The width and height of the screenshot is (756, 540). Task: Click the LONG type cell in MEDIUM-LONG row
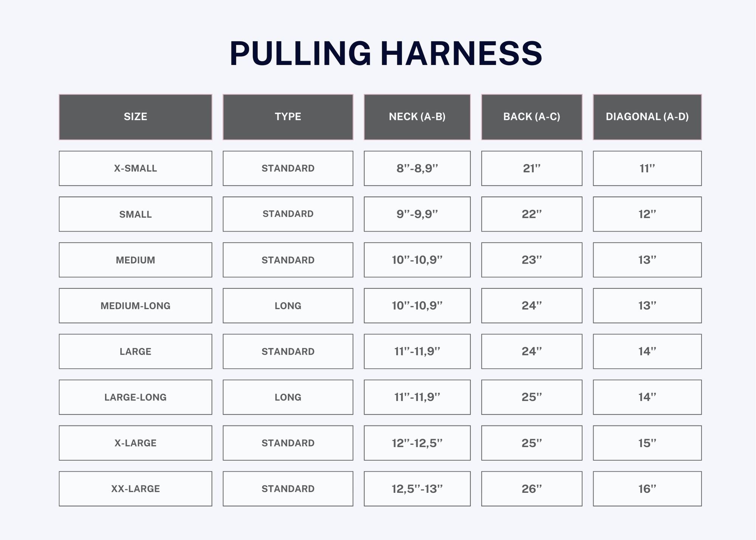pos(288,306)
